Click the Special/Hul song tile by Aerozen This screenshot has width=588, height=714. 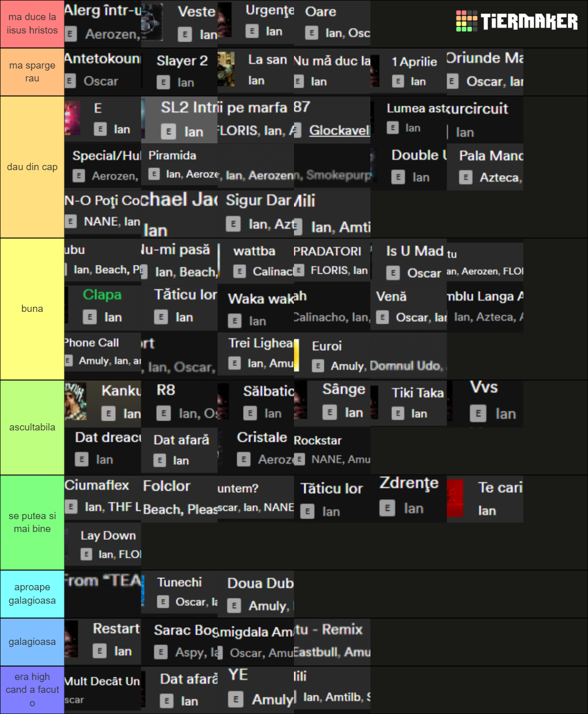[103, 167]
